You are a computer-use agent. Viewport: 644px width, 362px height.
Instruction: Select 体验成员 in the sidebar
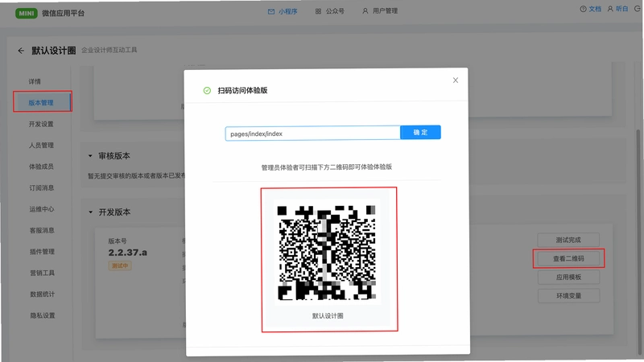tap(41, 167)
